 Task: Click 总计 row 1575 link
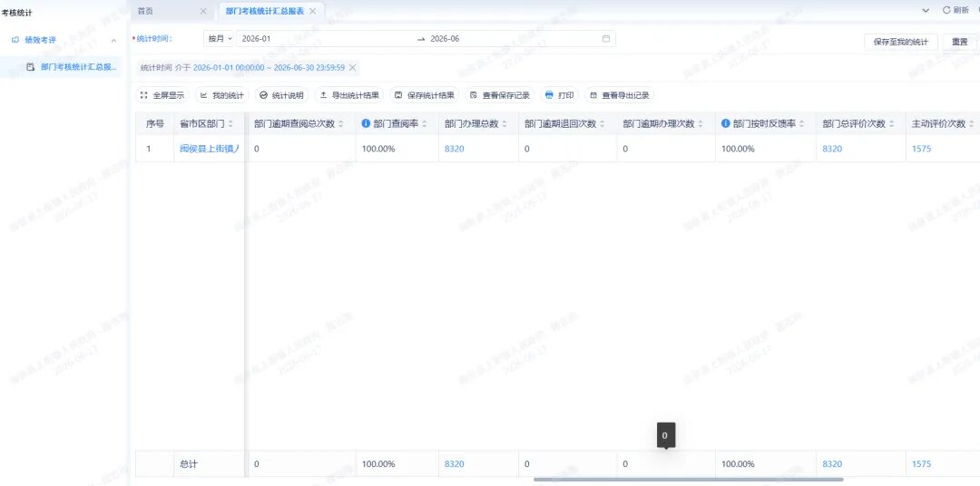[x=921, y=464]
